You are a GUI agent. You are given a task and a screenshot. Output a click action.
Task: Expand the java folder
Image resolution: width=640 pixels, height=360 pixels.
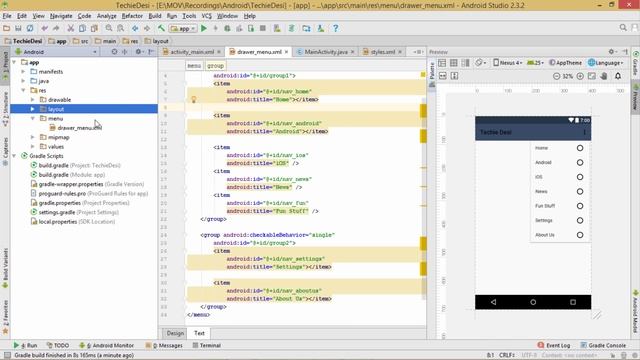tap(23, 81)
